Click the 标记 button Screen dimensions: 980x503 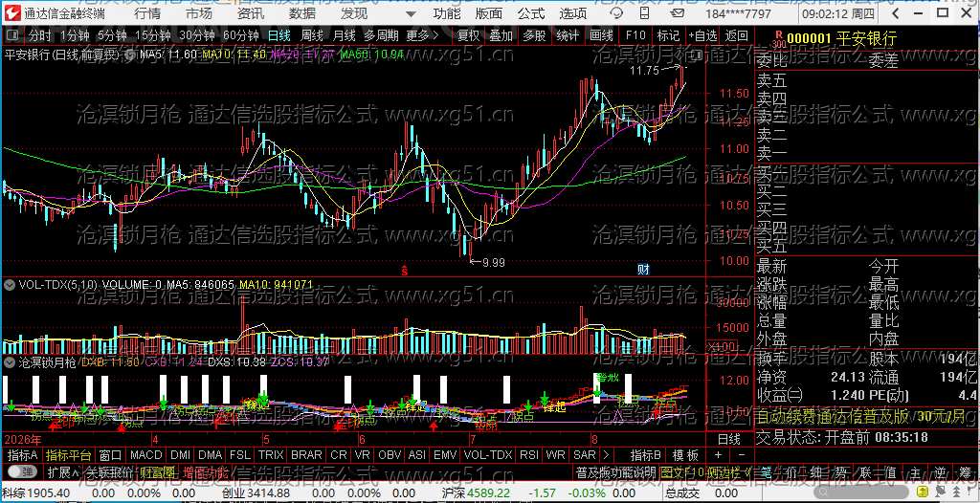click(668, 36)
